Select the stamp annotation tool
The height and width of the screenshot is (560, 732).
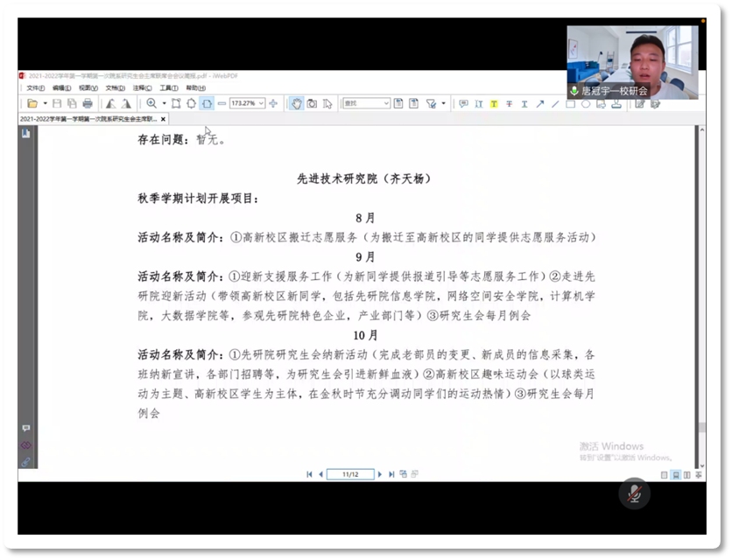pos(616,104)
